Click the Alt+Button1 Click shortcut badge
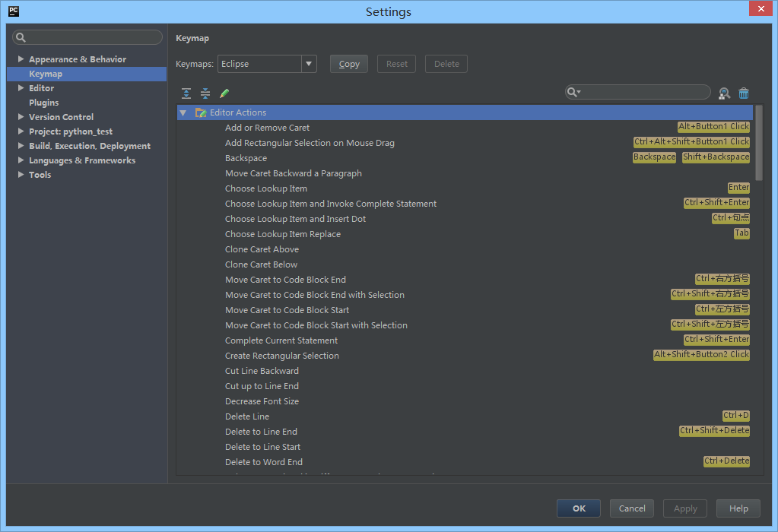This screenshot has height=532, width=778. 713,126
